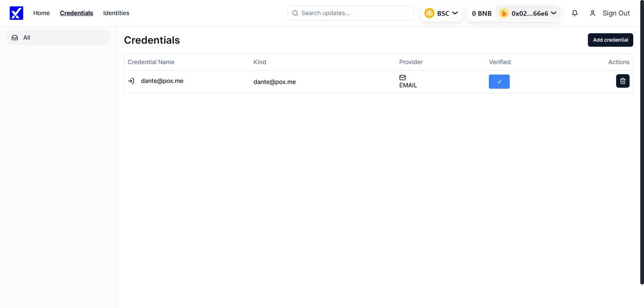Image resolution: width=644 pixels, height=308 pixels.
Task: Click the blue X app logo
Action: coord(16,13)
